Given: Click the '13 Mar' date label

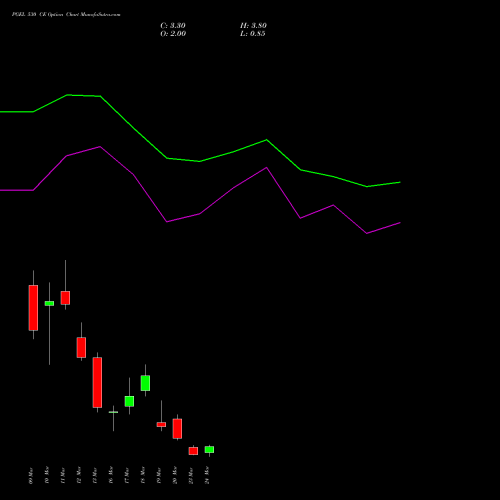Looking at the screenshot, I should pyautogui.click(x=95, y=476).
